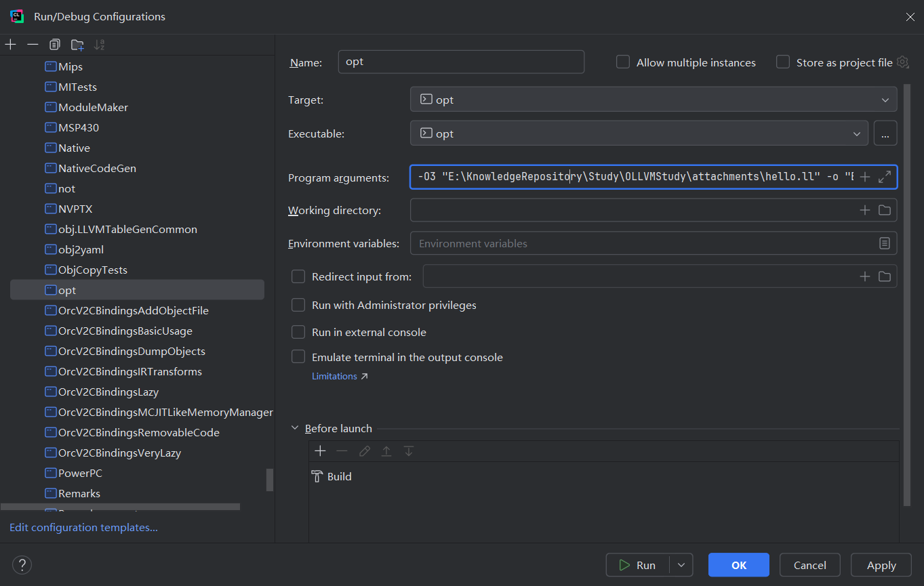The width and height of the screenshot is (924, 586).
Task: Click the Apply button
Action: click(881, 565)
